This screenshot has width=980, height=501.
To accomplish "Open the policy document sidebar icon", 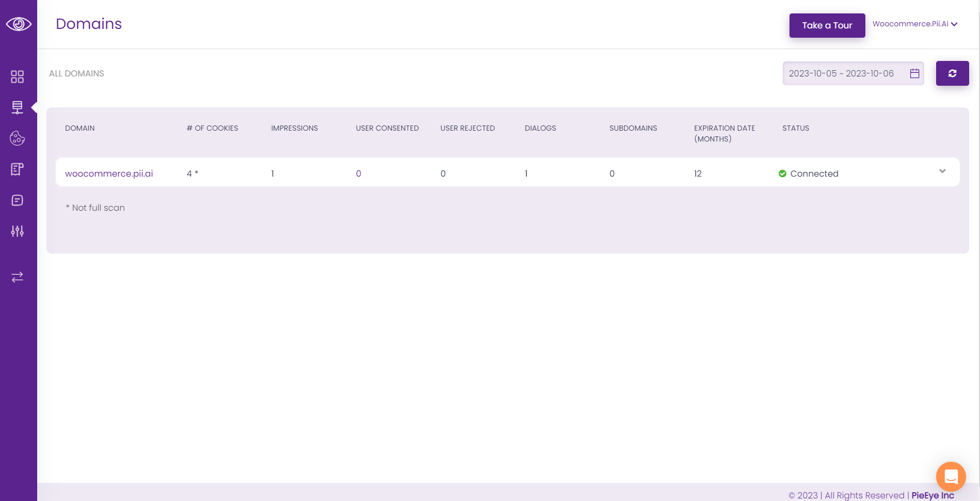I will click(x=18, y=169).
